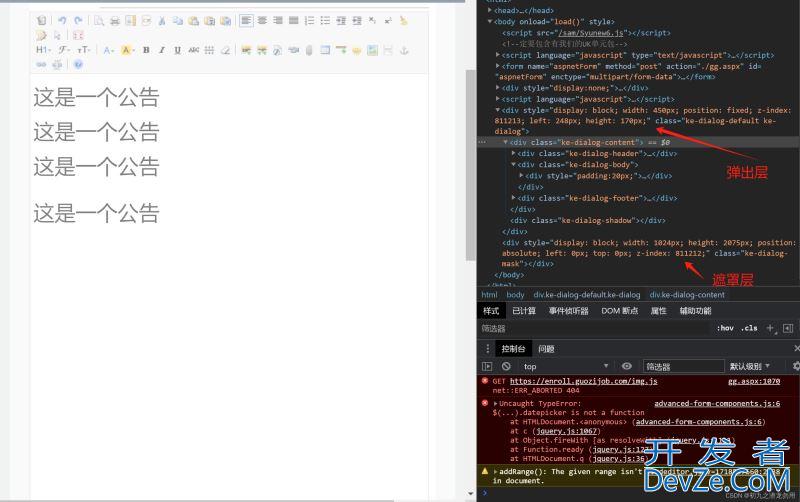Toggle the computed styles sidebar pane

point(788,328)
